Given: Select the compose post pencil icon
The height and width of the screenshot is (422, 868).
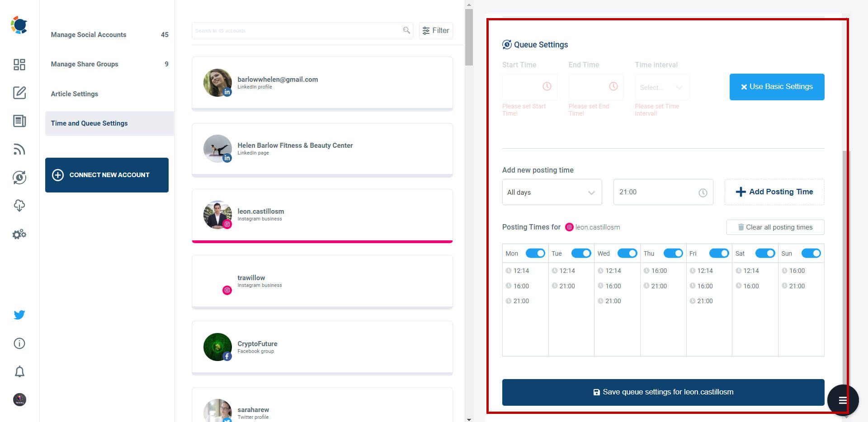Looking at the screenshot, I should tap(19, 93).
